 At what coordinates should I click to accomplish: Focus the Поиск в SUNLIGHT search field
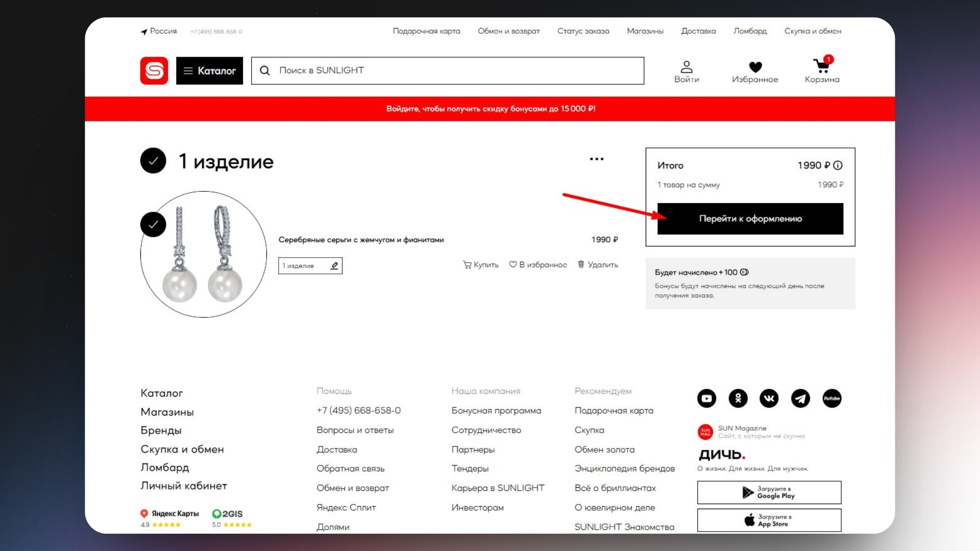(x=448, y=70)
